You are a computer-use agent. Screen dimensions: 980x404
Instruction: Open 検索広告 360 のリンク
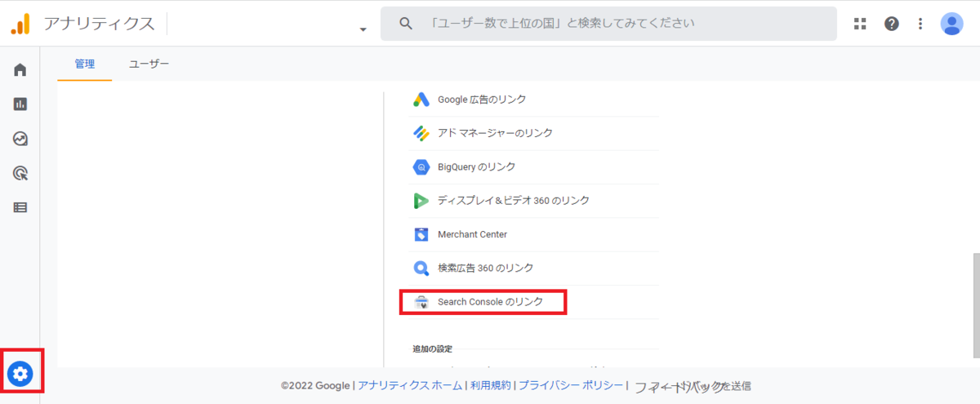pyautogui.click(x=485, y=268)
